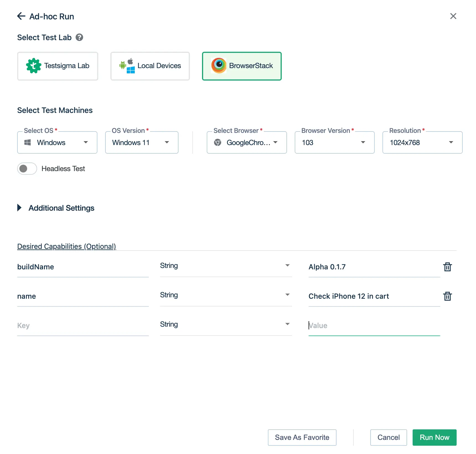476x454 pixels.
Task: Open the OS Version dropdown
Action: (142, 143)
